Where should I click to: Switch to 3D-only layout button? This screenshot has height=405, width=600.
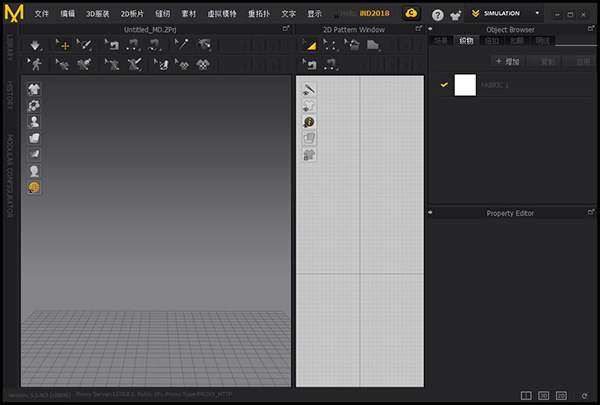543,395
